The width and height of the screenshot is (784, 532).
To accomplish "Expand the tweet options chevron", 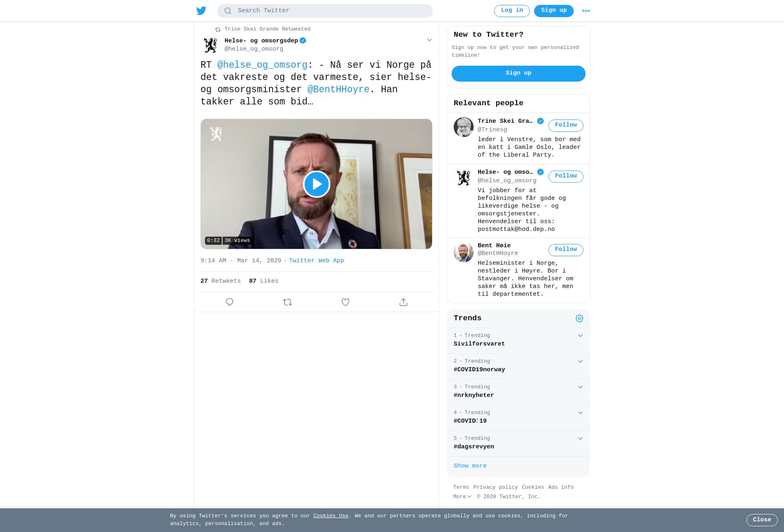I will click(x=429, y=40).
